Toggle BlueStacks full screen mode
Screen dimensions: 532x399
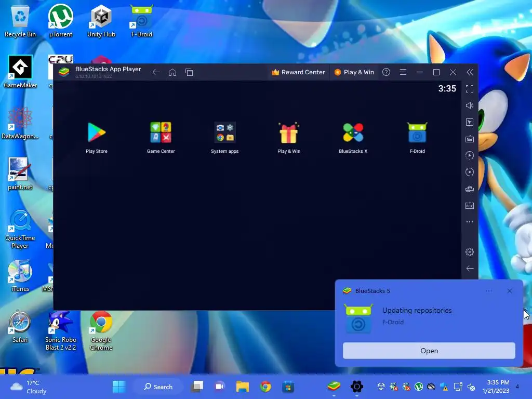470,89
